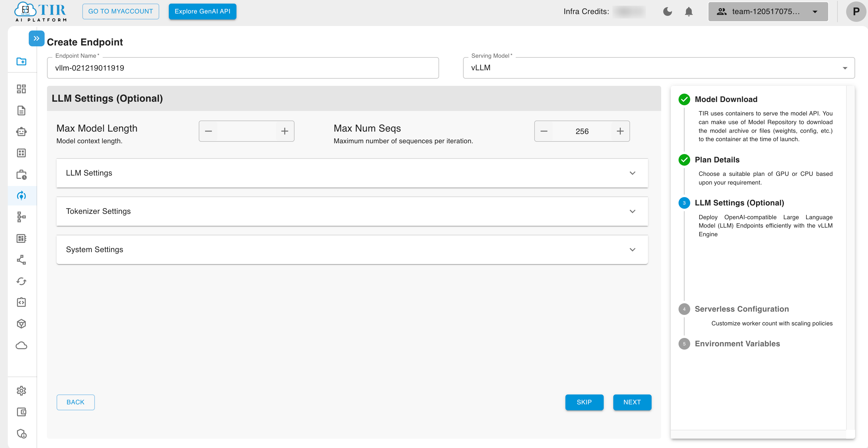The width and height of the screenshot is (868, 448).
Task: Click the TIR AI Platform logo
Action: [x=41, y=12]
